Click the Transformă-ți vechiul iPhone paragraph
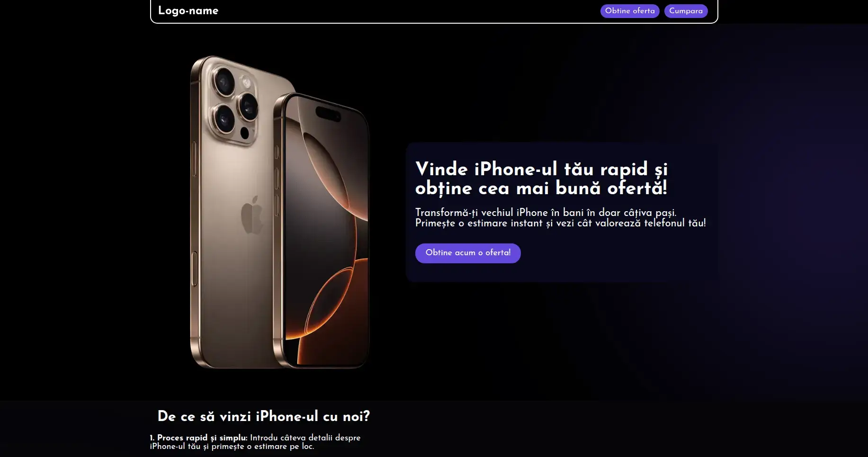This screenshot has width=868, height=457. point(561,218)
